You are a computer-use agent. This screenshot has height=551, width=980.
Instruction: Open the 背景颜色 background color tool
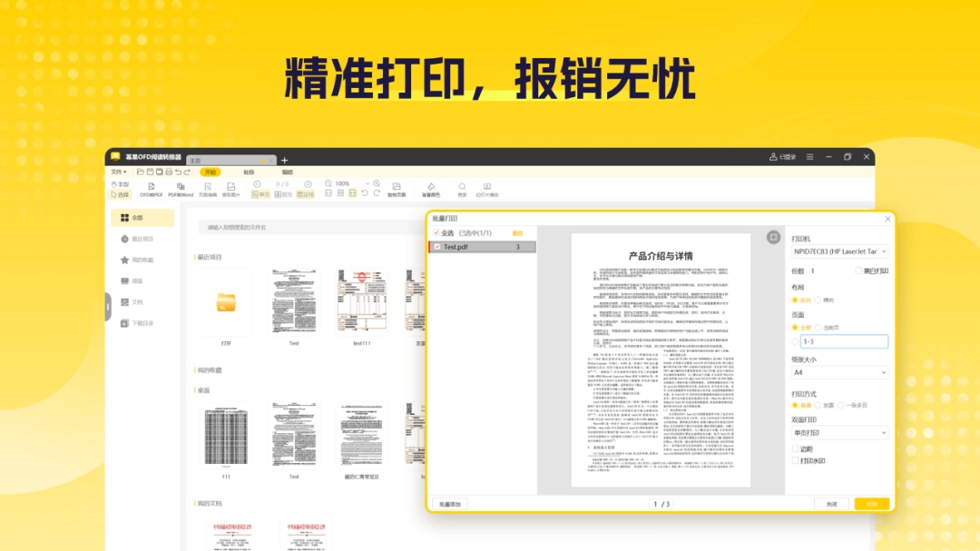pyautogui.click(x=430, y=188)
